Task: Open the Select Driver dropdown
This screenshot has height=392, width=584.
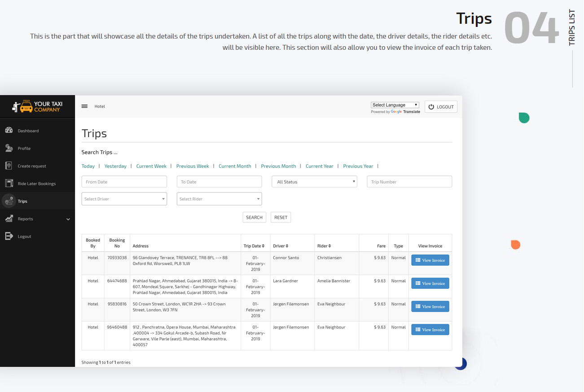Action: (x=124, y=199)
